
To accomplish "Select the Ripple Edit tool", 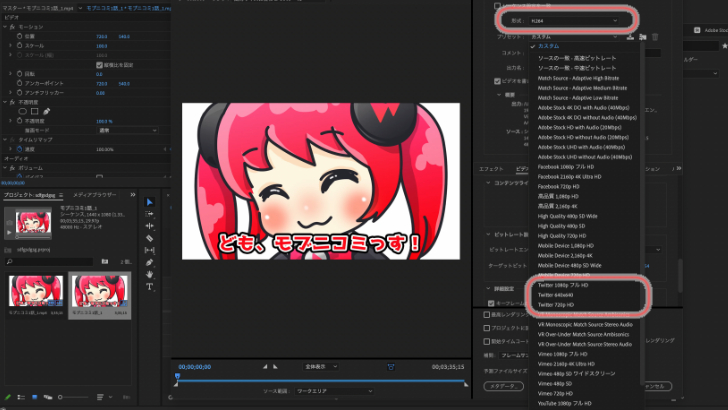I will click(x=150, y=226).
